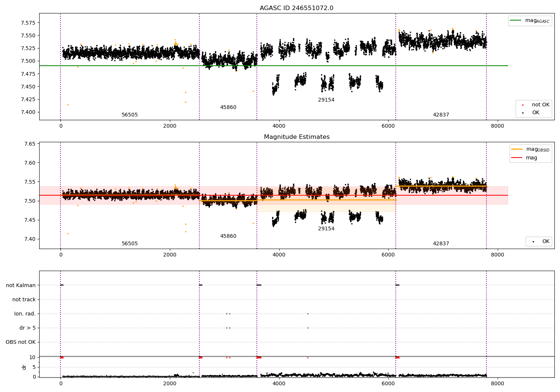Click x-axis tick 6000 under the bottom plot
The image size is (560, 392).
tap(388, 383)
